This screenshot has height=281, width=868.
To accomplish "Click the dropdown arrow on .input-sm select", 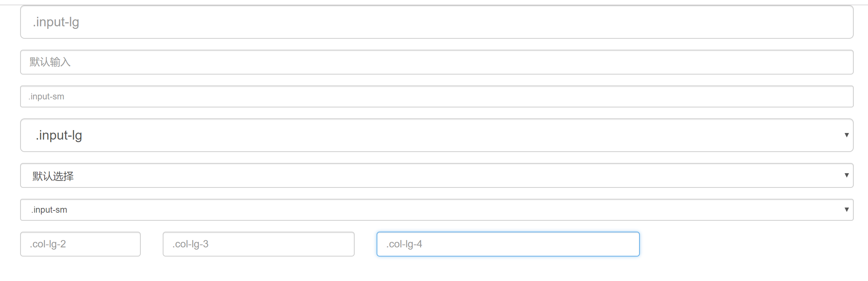I will (848, 209).
